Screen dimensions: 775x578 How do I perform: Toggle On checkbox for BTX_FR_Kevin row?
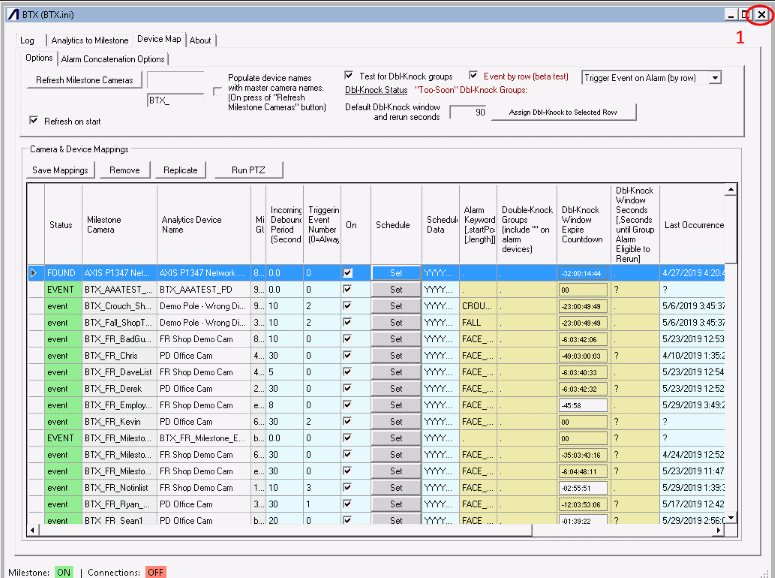(x=347, y=421)
